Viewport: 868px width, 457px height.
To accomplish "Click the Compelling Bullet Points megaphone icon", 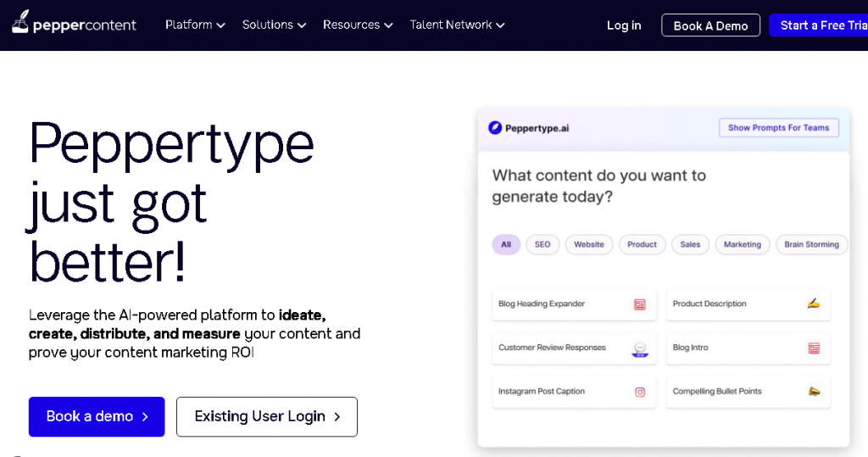I will [x=814, y=392].
